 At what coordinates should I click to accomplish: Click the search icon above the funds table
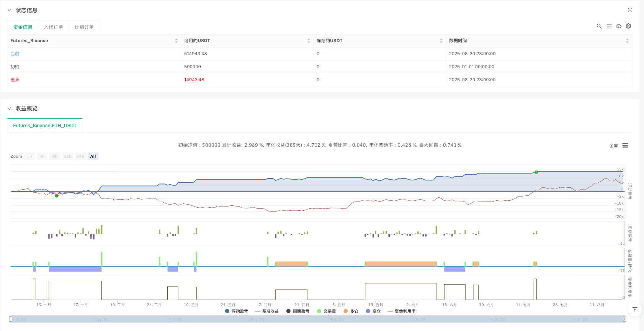599,26
